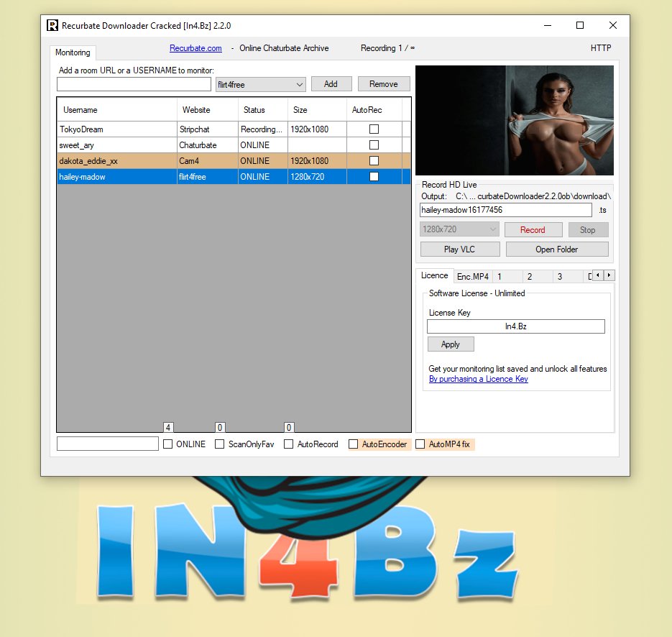Click the Add button
The image size is (672, 637).
click(x=331, y=84)
